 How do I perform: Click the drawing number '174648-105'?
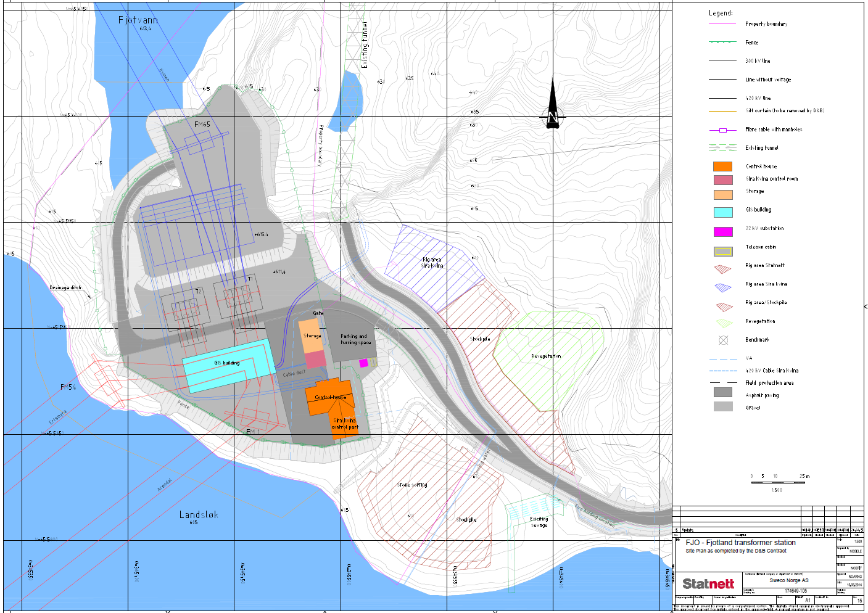point(795,591)
